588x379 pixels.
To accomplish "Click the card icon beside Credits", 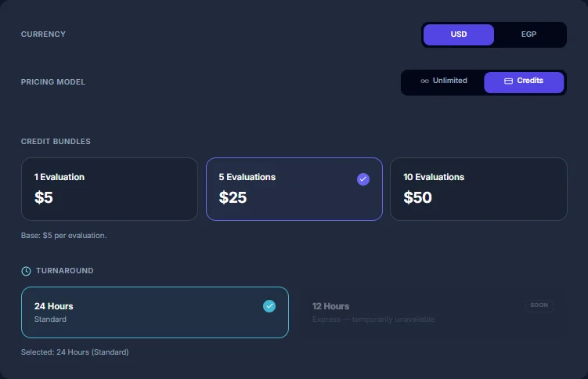I will pyautogui.click(x=508, y=81).
